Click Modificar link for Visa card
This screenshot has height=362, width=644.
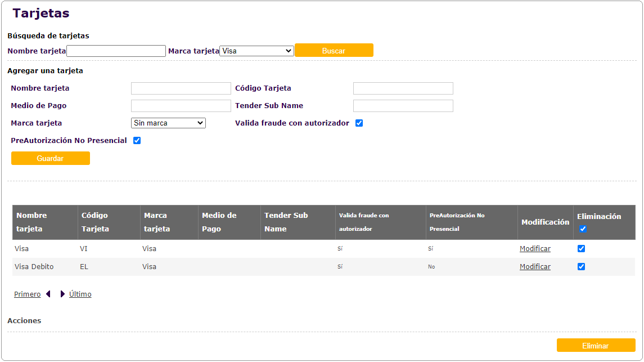[x=535, y=248]
